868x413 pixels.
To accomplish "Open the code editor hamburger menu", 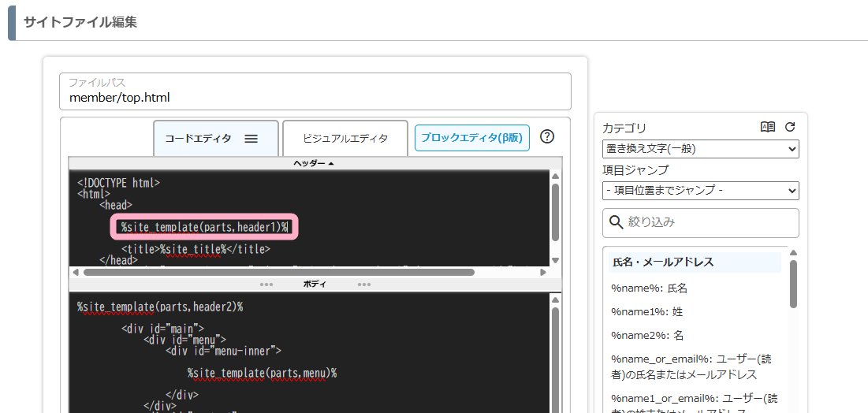I will pos(251,139).
